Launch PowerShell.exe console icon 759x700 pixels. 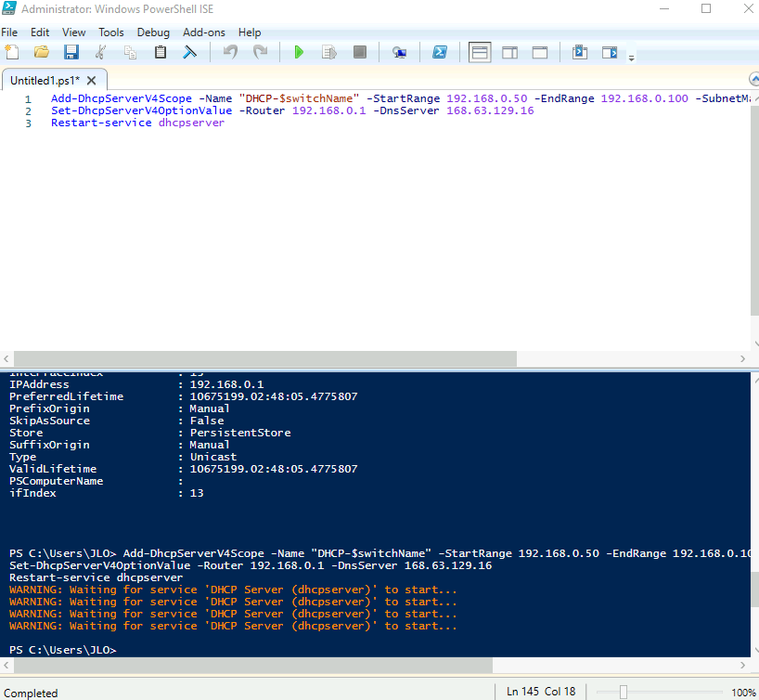[440, 52]
